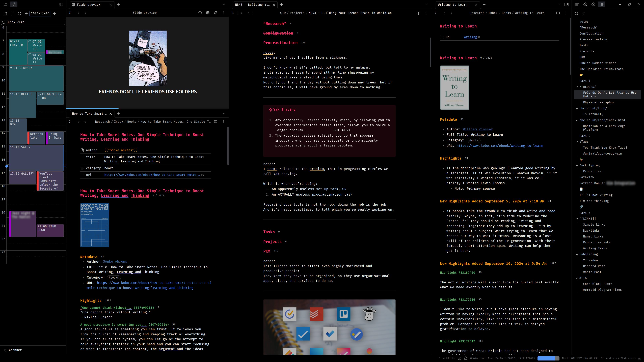This screenshot has height=362, width=644.
Task: Check the Inbox Zero task circle
Action: pyautogui.click(x=4, y=22)
